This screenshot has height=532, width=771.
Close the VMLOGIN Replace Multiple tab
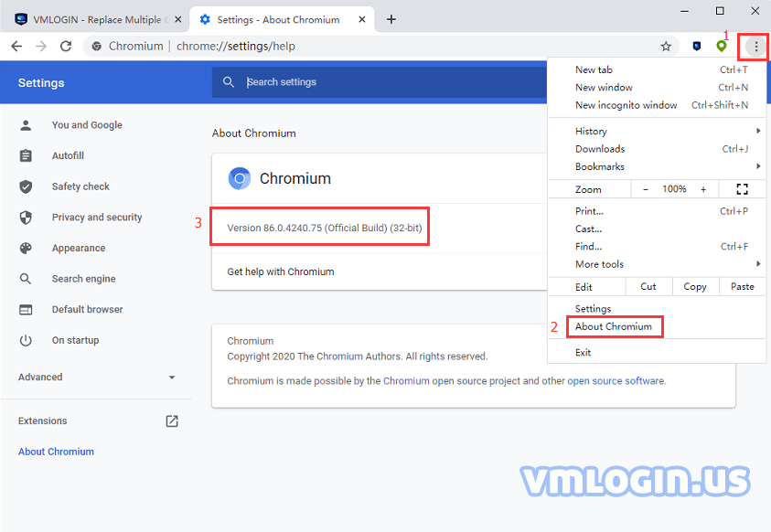pos(178,19)
